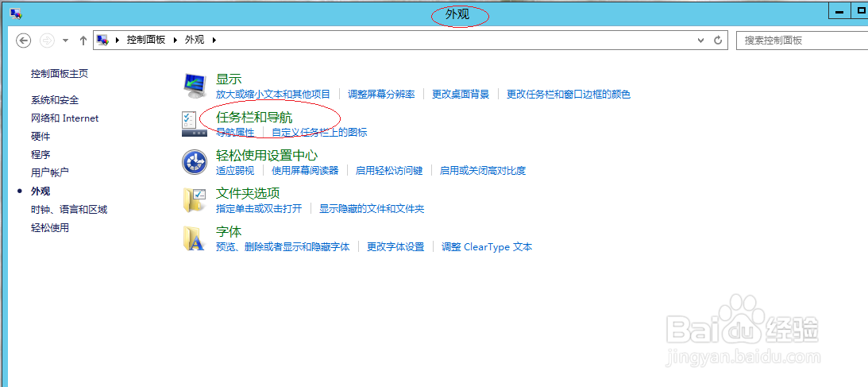Screen dimensions: 868x387
Task: Click 调整 ClearType 文本 link
Action: [487, 247]
